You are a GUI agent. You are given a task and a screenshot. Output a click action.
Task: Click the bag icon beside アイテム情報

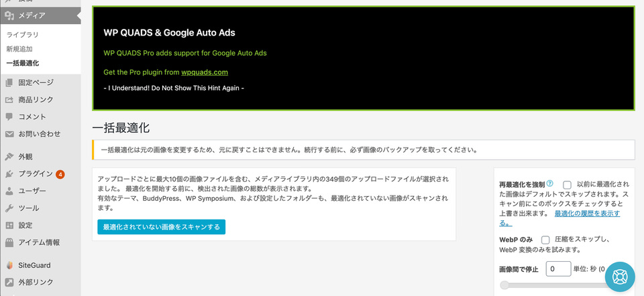[x=9, y=242]
